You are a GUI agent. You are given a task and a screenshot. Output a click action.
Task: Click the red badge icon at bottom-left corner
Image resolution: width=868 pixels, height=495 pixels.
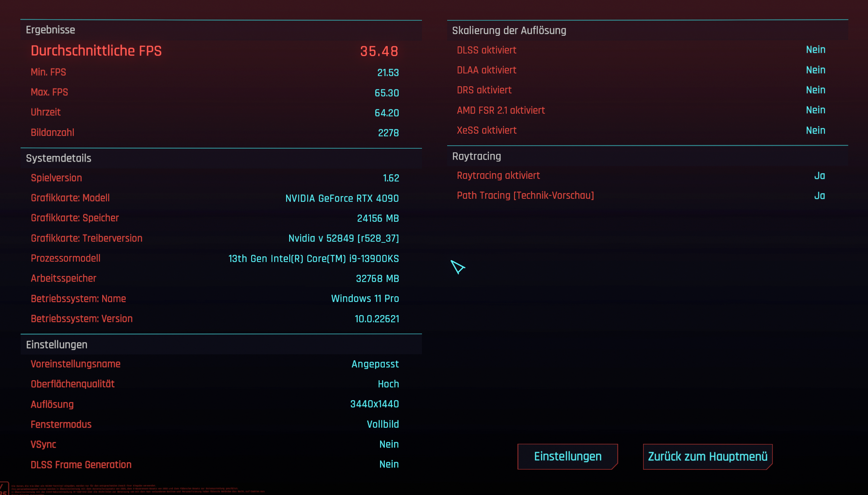(4, 489)
